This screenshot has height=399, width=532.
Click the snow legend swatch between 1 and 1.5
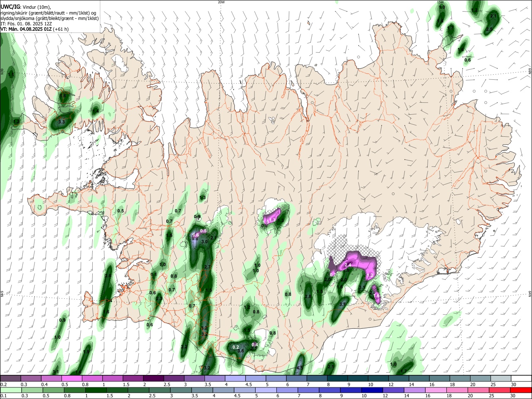tap(113, 378)
